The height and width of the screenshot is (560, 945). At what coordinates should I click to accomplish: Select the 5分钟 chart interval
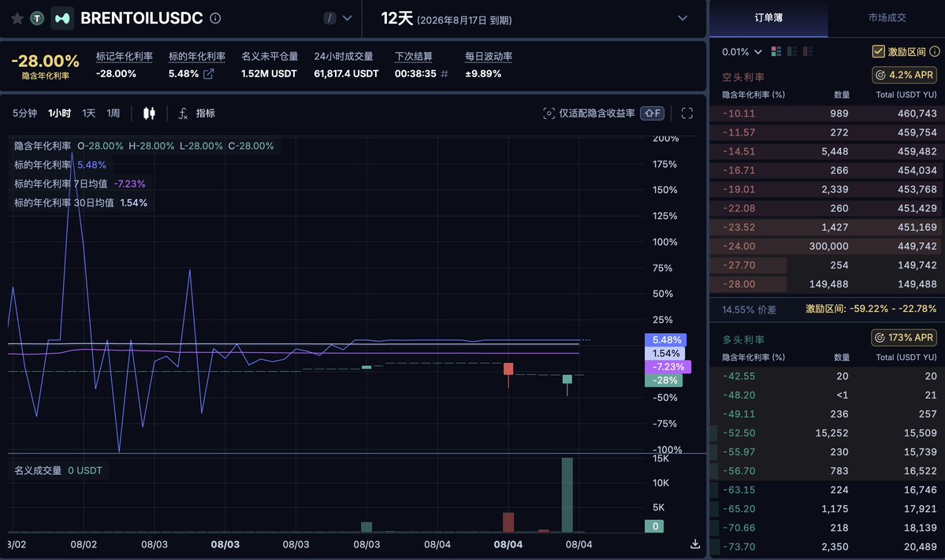coord(24,113)
